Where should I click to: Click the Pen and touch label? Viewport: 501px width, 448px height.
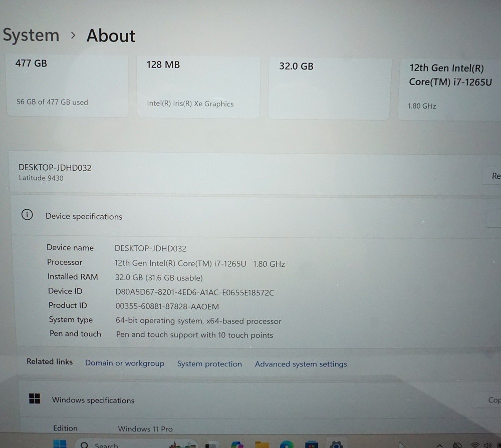pyautogui.click(x=75, y=333)
